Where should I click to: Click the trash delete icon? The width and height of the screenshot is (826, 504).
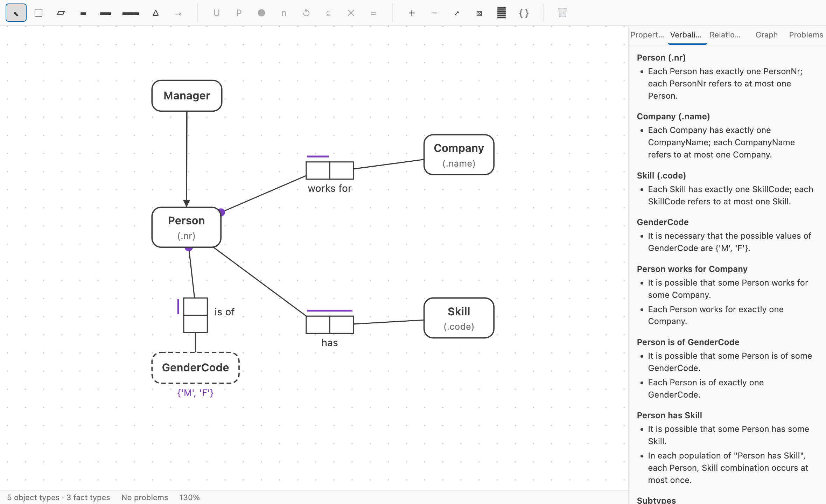[x=562, y=13]
